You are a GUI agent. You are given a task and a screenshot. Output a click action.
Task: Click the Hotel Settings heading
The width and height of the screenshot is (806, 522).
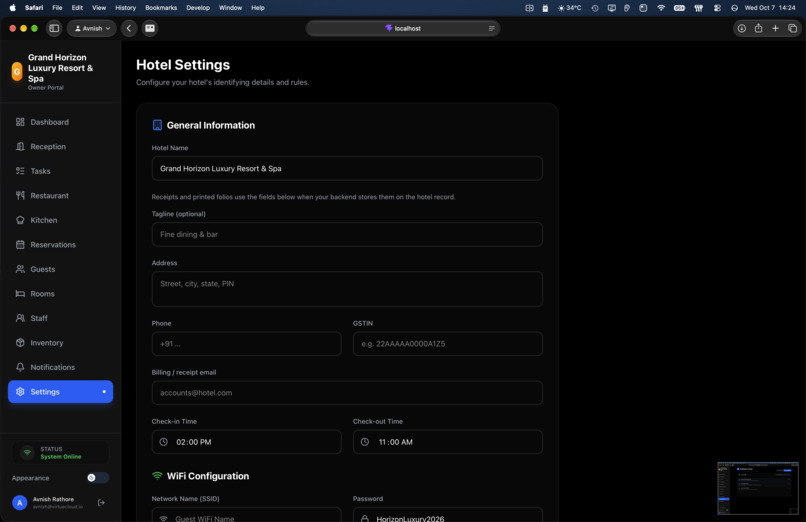tap(183, 65)
